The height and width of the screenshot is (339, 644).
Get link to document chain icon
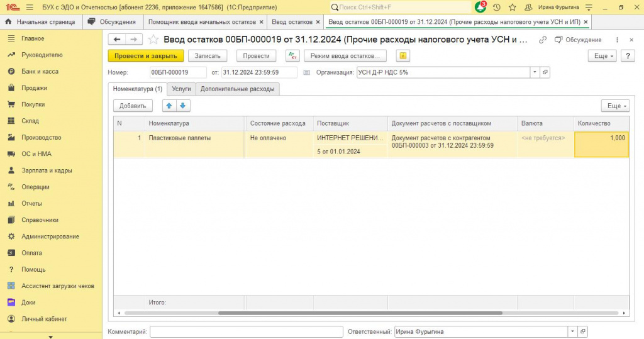[x=543, y=40]
